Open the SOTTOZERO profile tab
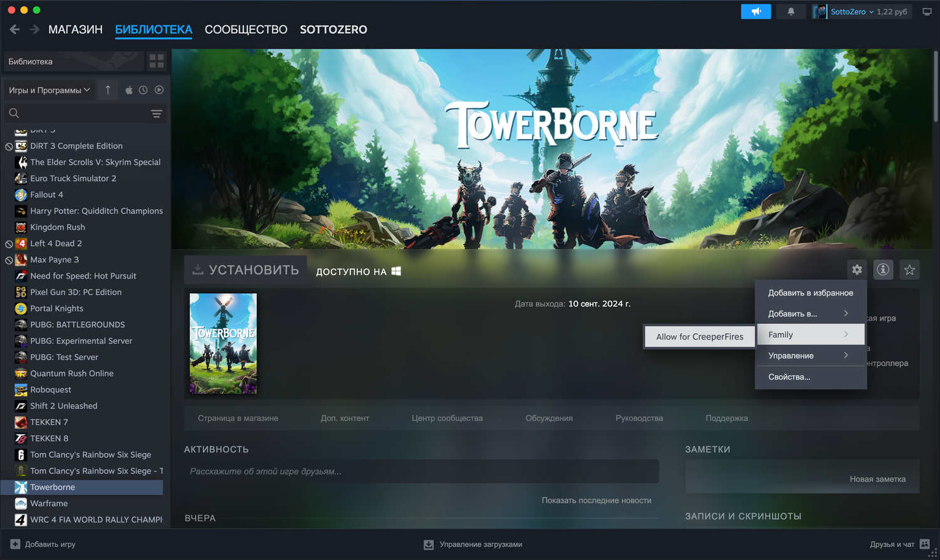 pyautogui.click(x=333, y=29)
